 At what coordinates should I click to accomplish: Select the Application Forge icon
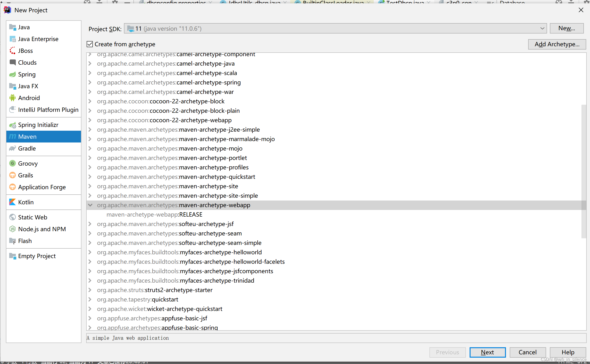12,187
